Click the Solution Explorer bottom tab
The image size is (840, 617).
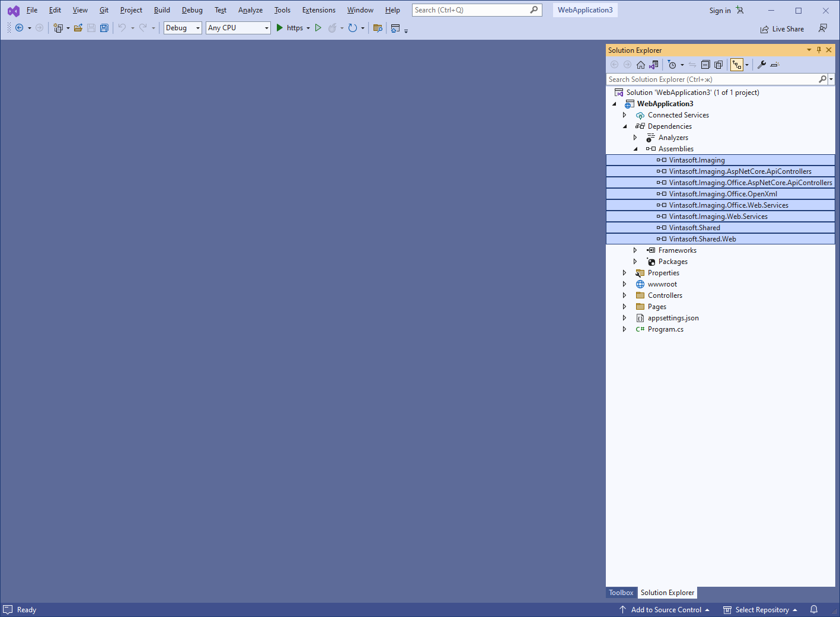coord(667,593)
